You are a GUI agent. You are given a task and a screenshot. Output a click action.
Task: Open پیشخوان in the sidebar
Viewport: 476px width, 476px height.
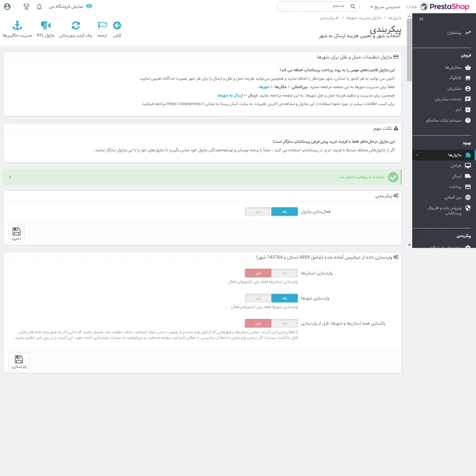(454, 32)
